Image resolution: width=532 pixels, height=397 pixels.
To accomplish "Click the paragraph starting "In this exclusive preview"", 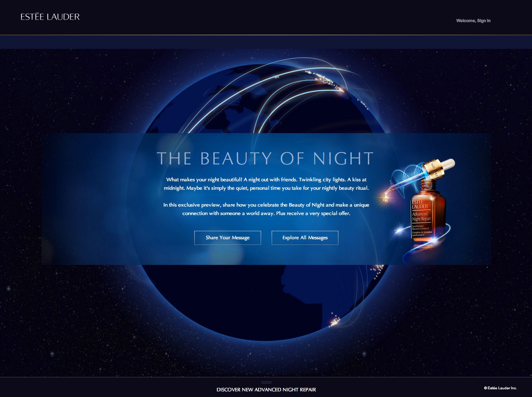I will click(x=266, y=209).
